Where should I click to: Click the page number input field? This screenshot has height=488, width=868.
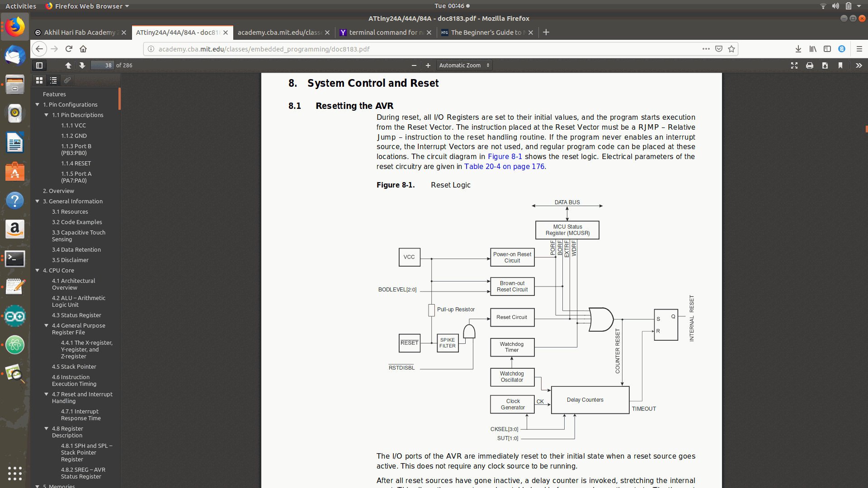(x=103, y=66)
